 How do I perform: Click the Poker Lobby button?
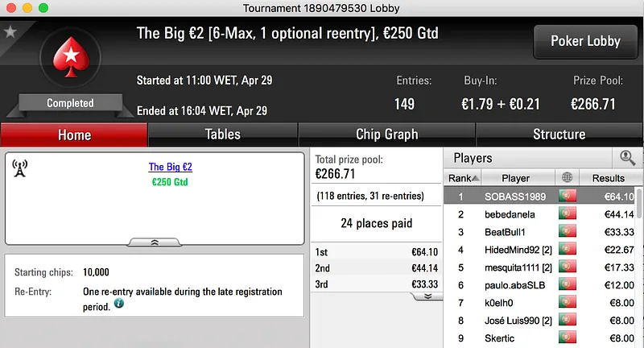tap(585, 41)
